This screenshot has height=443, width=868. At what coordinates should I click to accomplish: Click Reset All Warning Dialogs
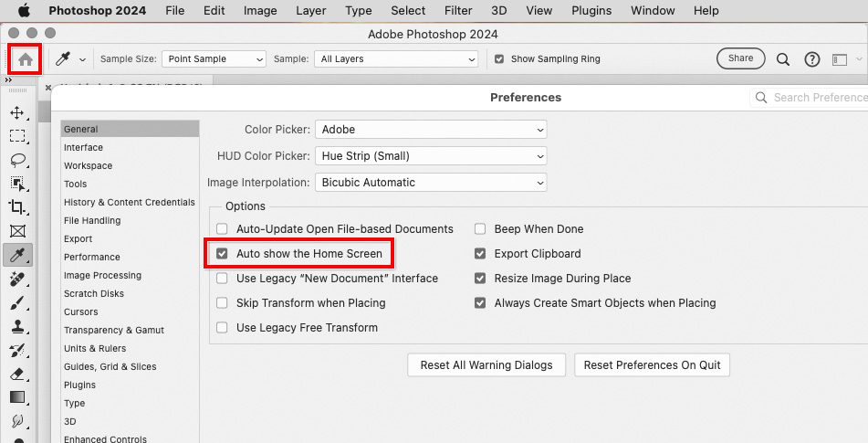(x=486, y=365)
